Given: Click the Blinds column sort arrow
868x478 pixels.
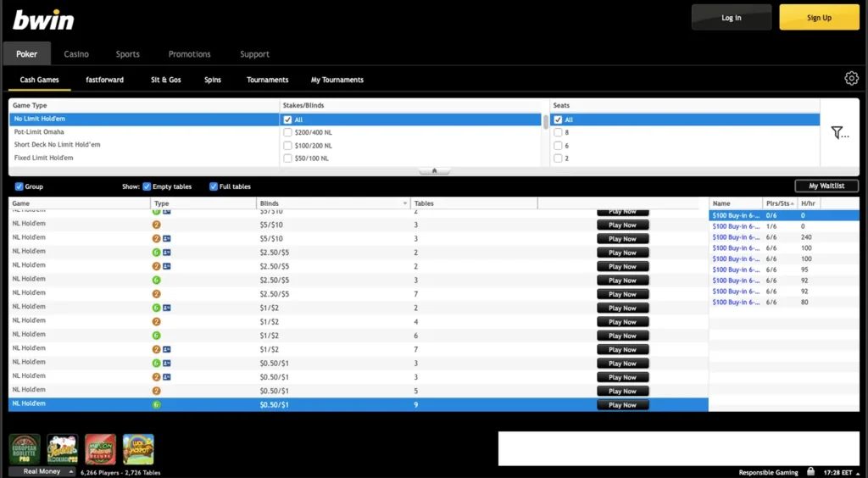Looking at the screenshot, I should click(404, 203).
